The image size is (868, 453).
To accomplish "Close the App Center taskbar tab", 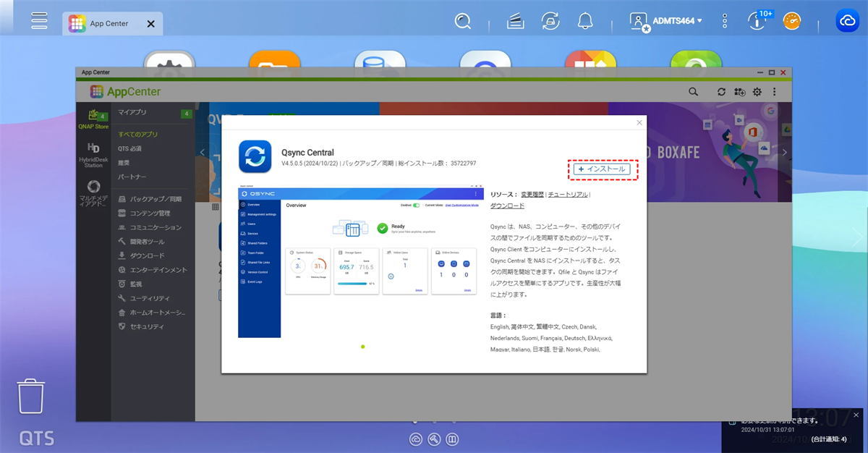I will pyautogui.click(x=150, y=24).
